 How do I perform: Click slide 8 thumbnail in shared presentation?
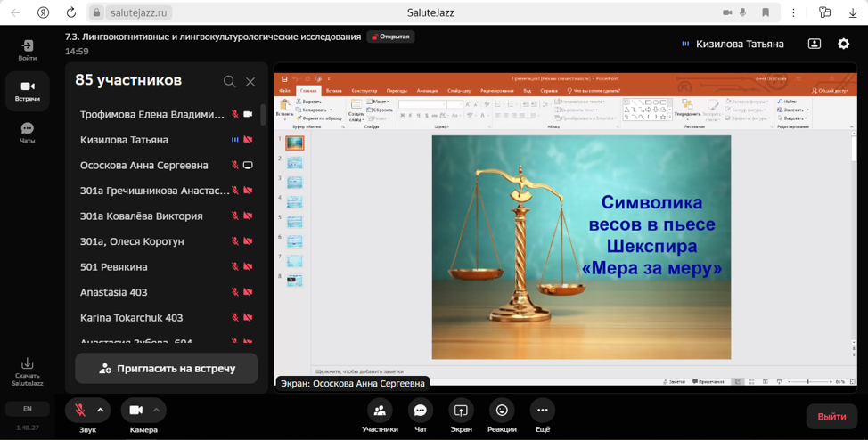(294, 281)
